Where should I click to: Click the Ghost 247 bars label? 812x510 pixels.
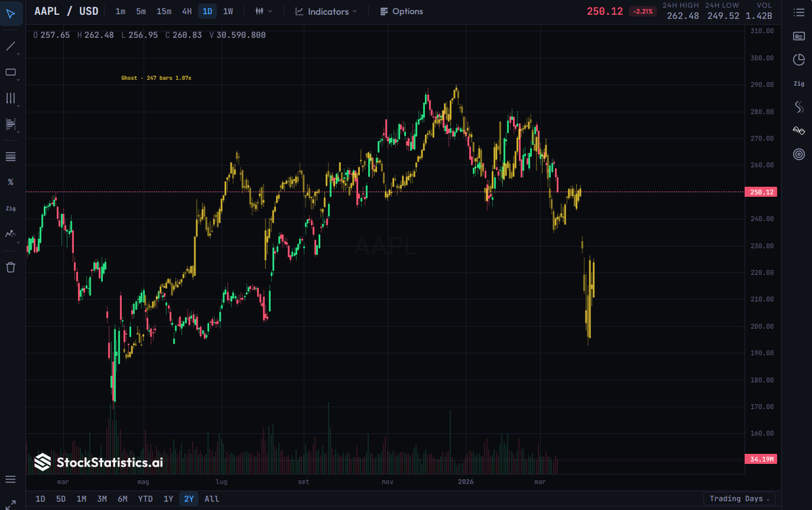pos(156,78)
